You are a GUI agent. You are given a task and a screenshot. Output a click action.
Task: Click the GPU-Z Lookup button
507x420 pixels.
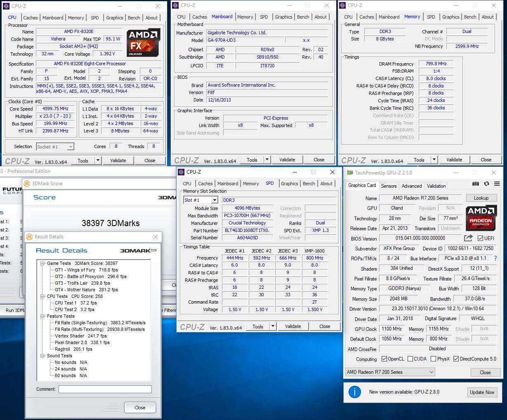click(481, 198)
